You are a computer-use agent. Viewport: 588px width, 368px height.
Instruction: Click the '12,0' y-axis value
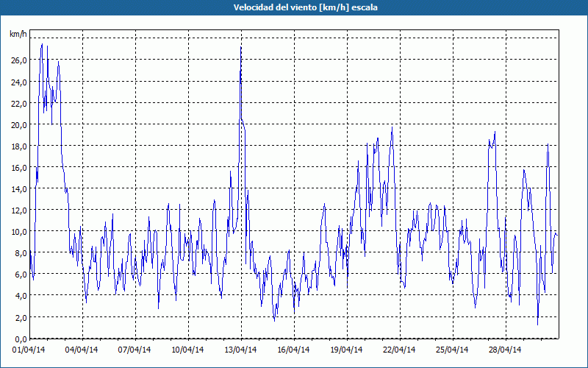click(19, 210)
